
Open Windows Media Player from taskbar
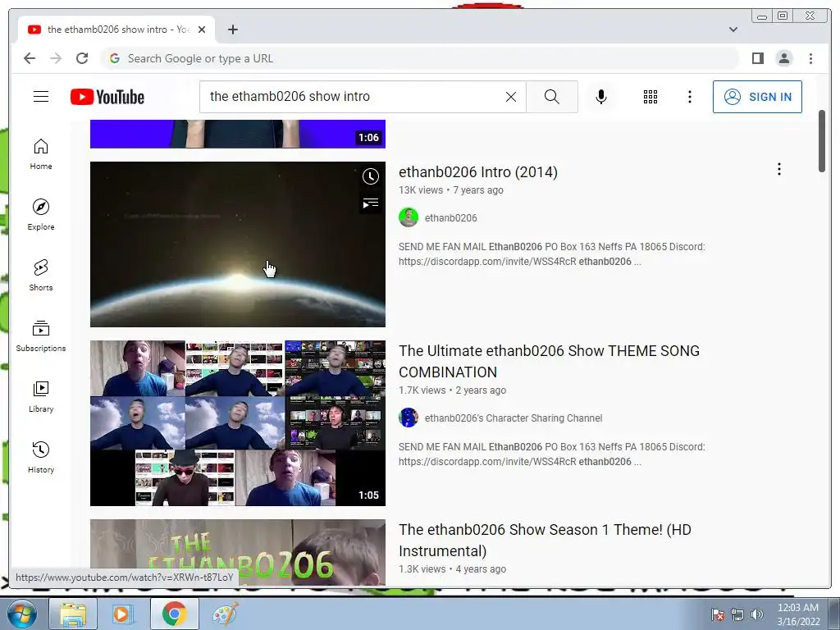122,614
